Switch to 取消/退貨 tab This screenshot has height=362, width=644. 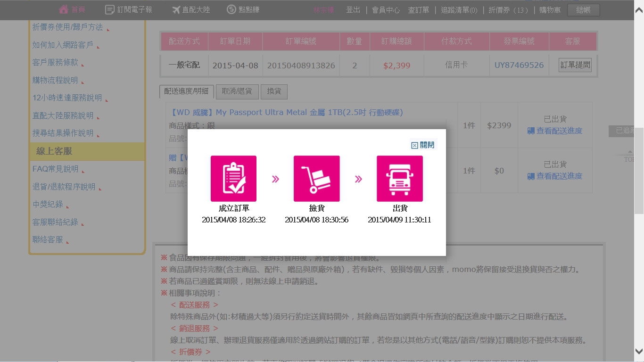237,91
